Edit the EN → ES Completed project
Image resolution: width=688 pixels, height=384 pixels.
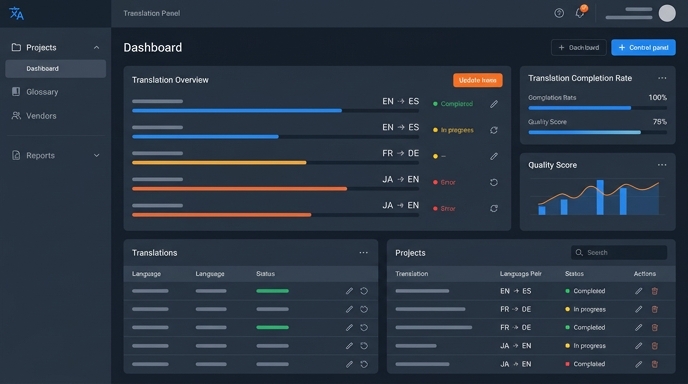pos(638,291)
